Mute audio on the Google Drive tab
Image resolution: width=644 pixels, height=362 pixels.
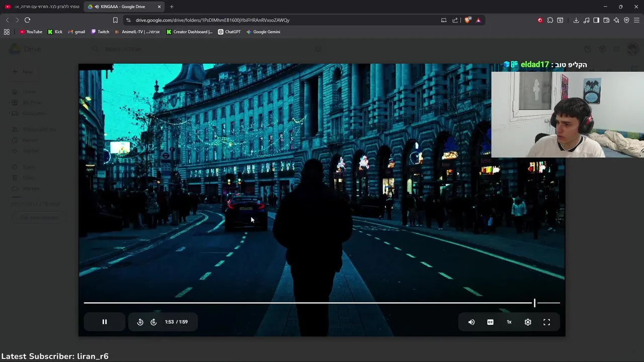[x=97, y=7]
